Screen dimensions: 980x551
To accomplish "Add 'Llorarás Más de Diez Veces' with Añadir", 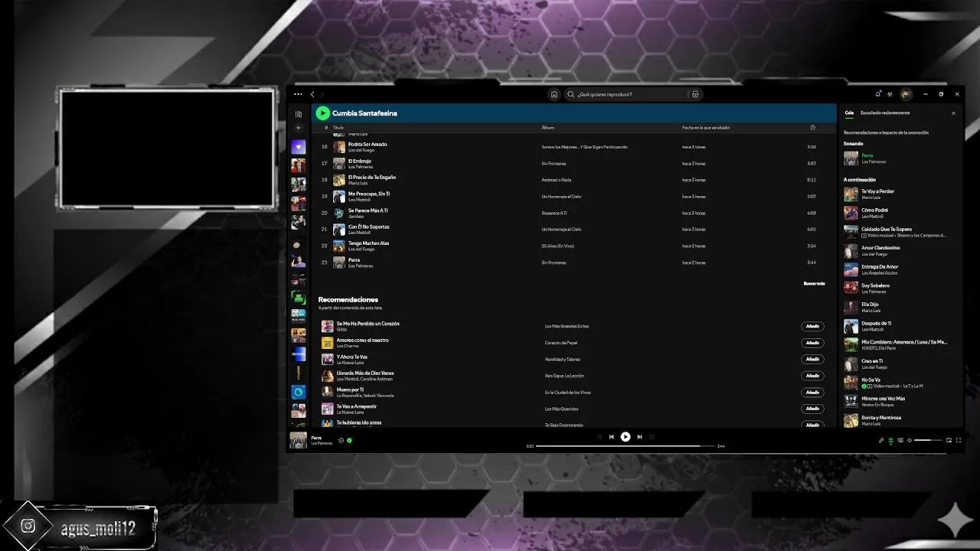I will tap(812, 376).
